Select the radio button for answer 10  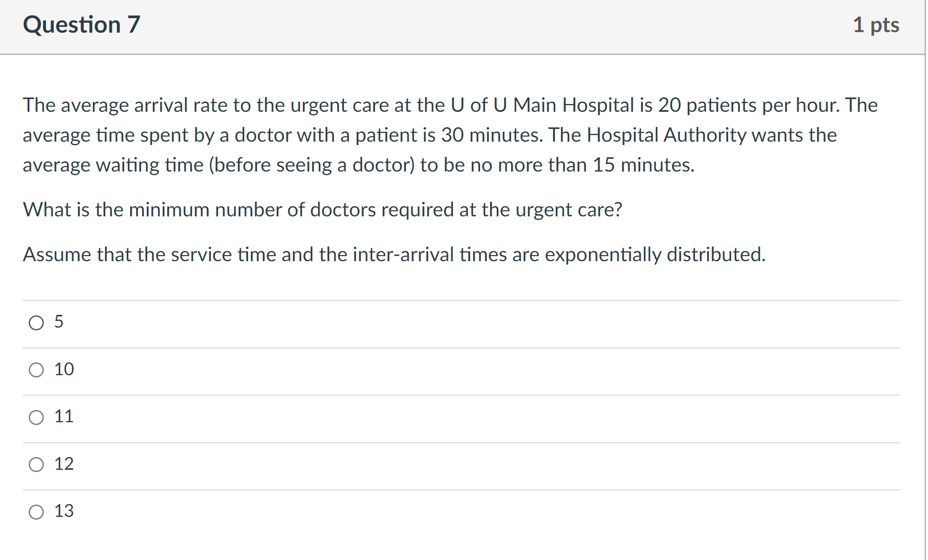[36, 370]
